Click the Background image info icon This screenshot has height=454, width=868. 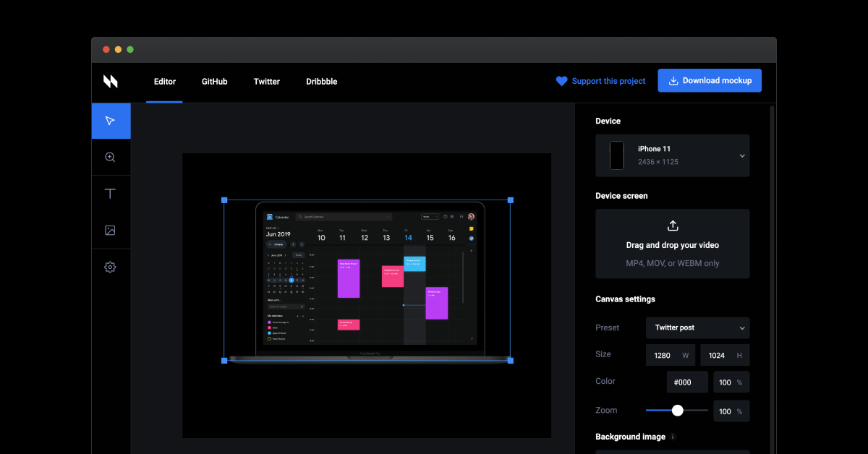click(x=673, y=437)
